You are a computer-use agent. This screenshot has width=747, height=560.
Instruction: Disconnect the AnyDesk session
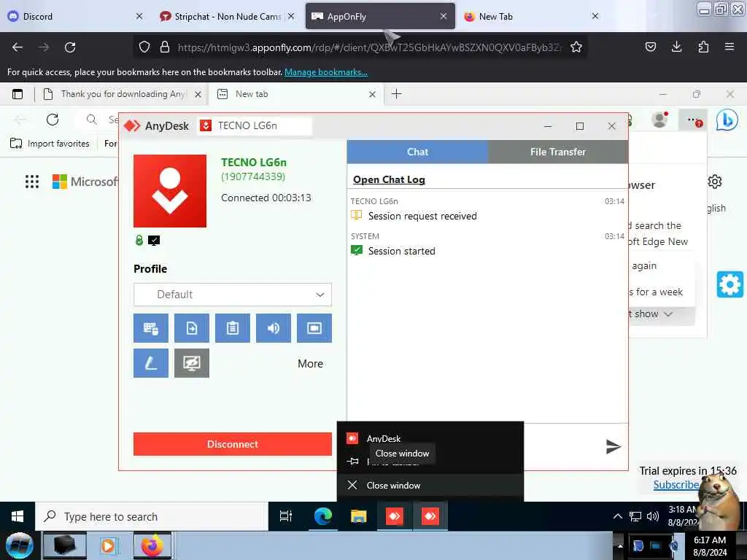click(233, 444)
